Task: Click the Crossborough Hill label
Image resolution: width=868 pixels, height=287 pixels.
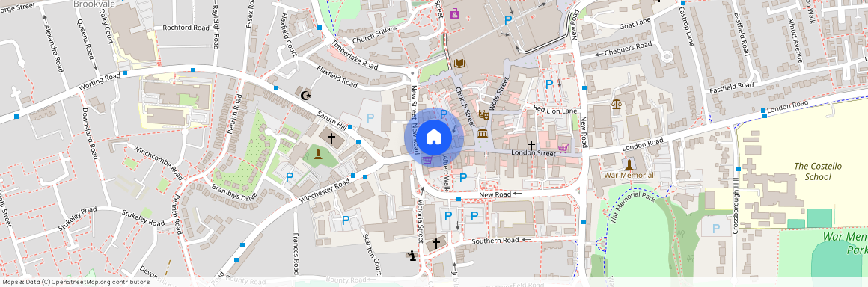Action: 736,206
